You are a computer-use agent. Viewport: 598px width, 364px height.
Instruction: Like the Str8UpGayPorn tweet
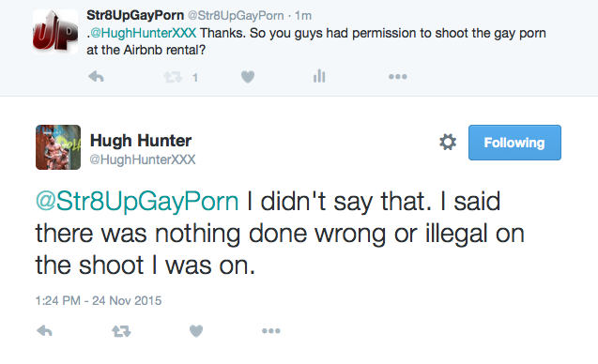pos(248,77)
